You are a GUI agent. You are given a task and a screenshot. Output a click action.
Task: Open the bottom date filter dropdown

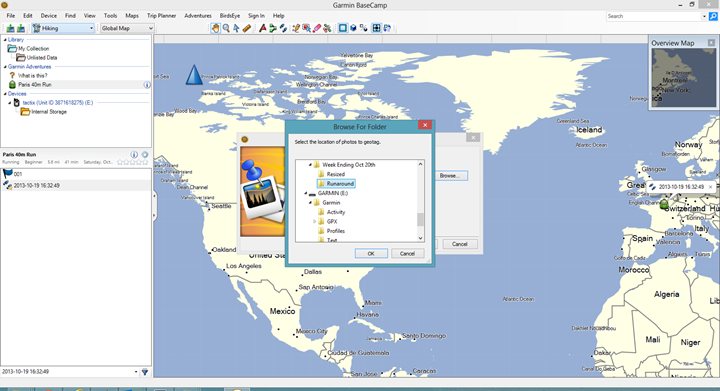tap(136, 372)
